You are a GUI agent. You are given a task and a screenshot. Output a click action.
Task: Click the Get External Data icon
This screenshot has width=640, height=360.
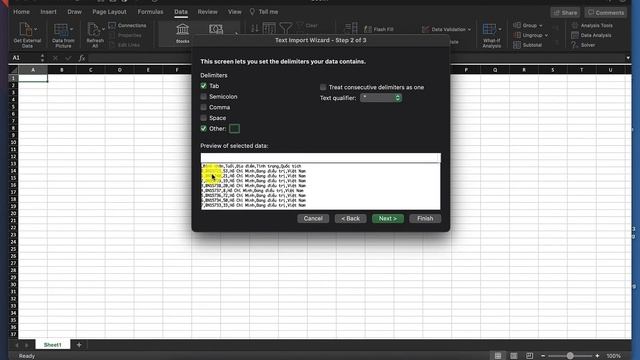pyautogui.click(x=25, y=29)
